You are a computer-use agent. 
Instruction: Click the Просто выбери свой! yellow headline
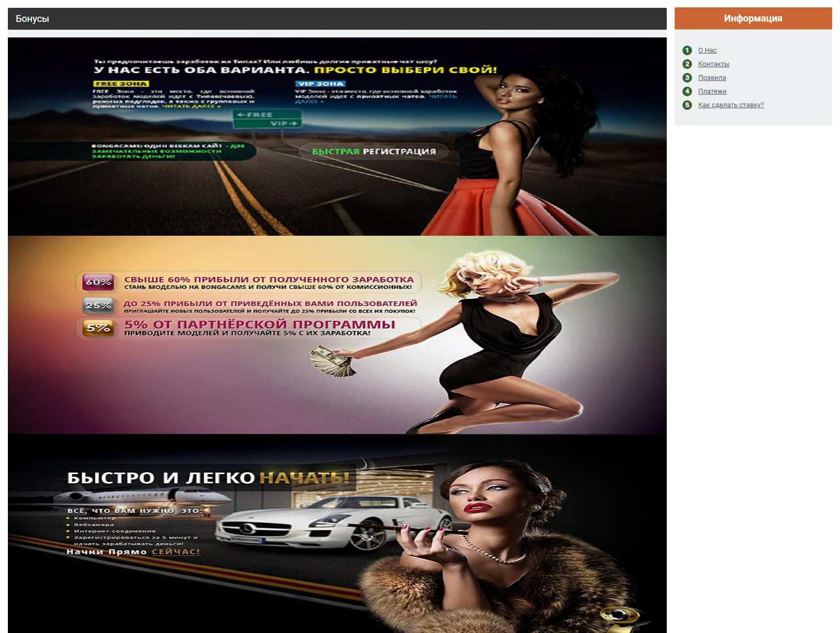pyautogui.click(x=406, y=70)
